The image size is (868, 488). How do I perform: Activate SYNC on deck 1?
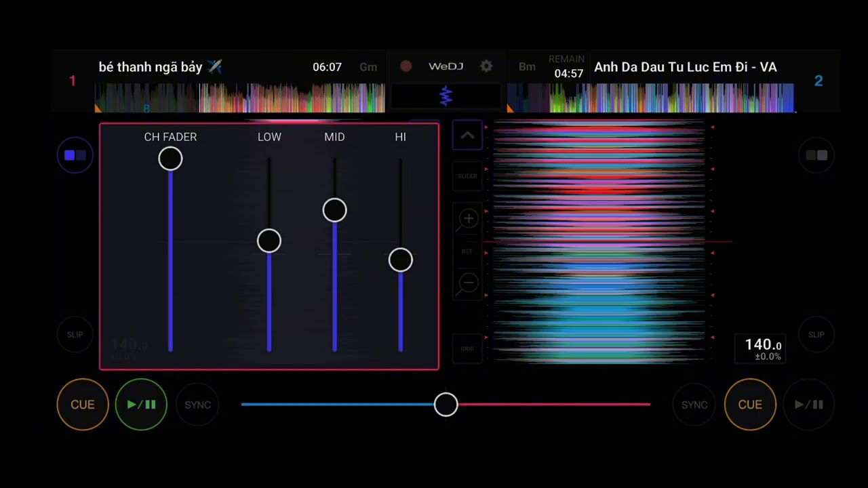tap(198, 405)
